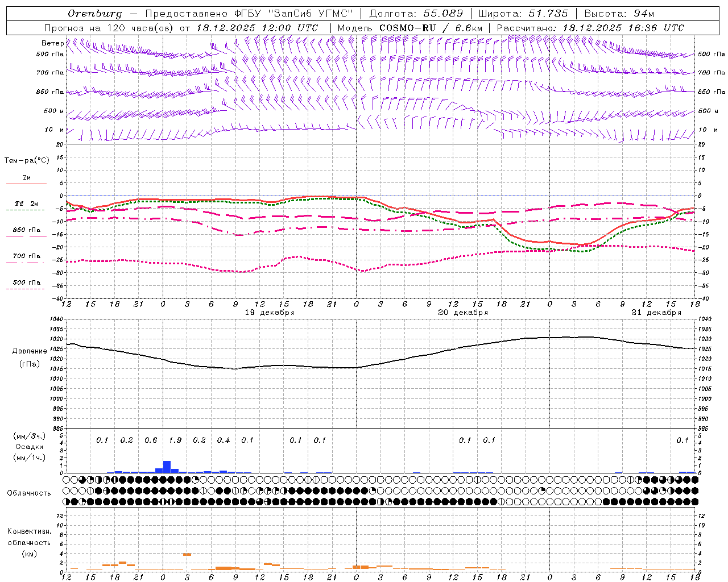Click the "1.9" precipitation value

click(x=175, y=440)
